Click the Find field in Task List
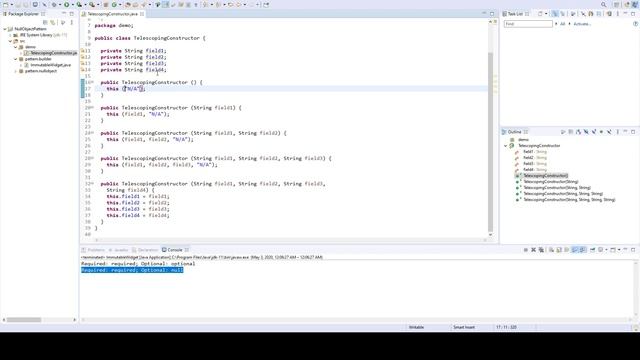Image resolution: width=640 pixels, height=360 pixels. pos(528,24)
